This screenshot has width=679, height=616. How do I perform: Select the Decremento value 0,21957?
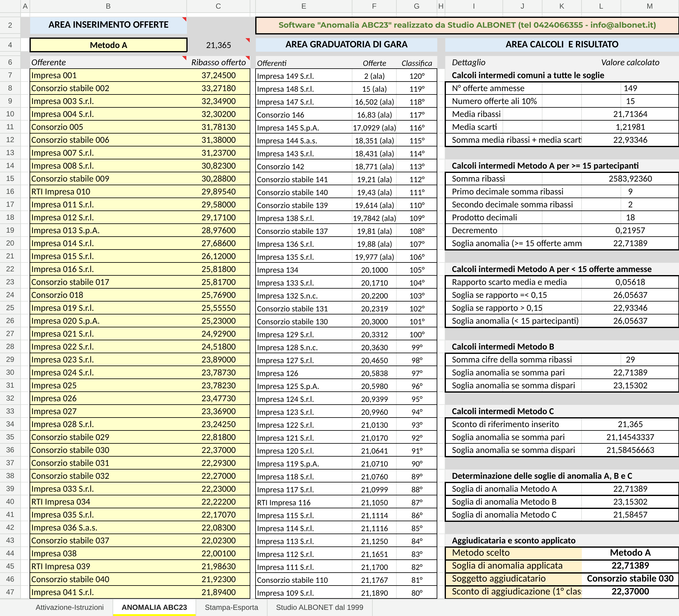click(630, 230)
